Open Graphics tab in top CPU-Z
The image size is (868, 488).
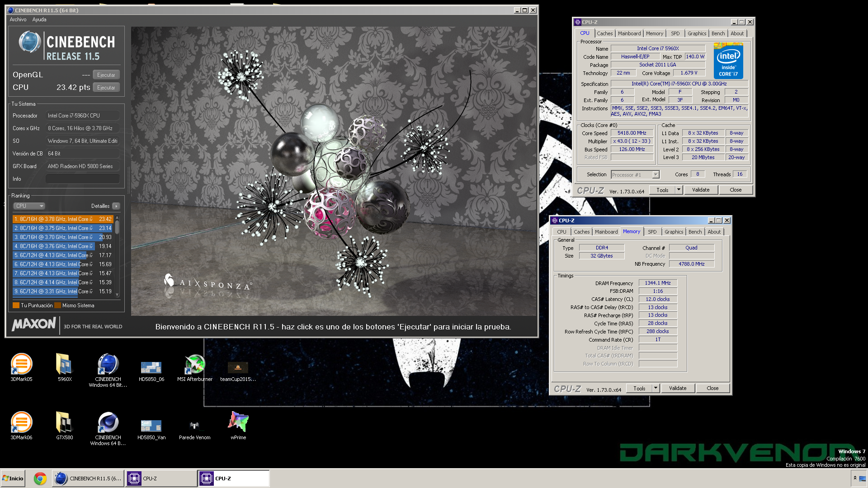pyautogui.click(x=697, y=33)
